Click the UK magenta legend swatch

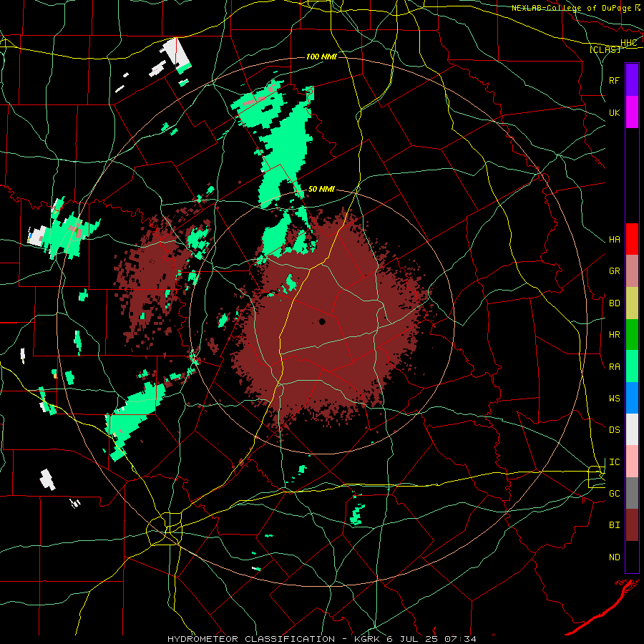[632, 112]
